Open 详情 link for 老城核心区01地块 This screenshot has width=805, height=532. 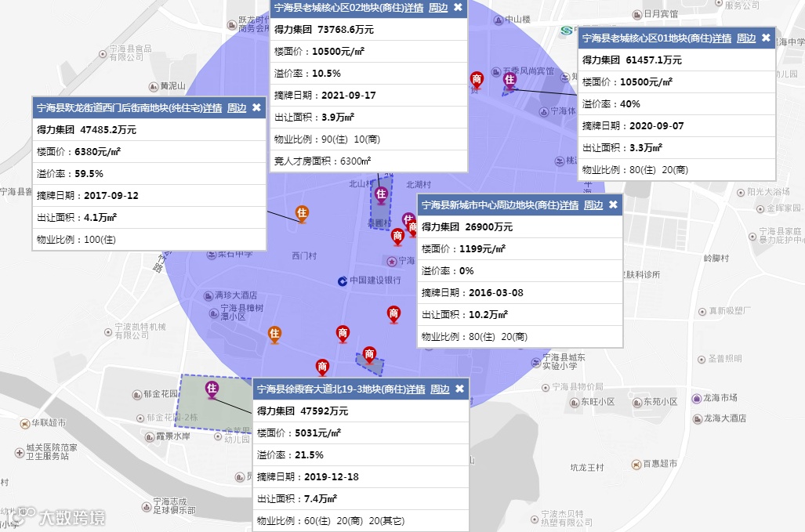(x=723, y=38)
